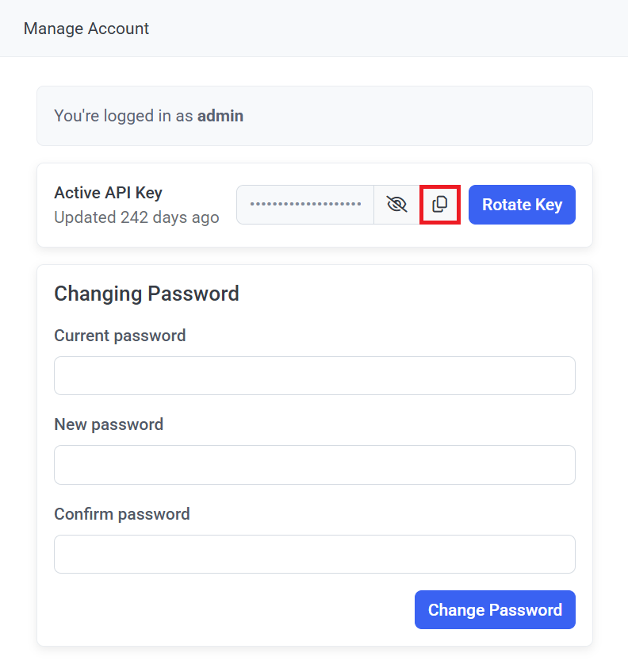Submit with the Change Password button
This screenshot has height=672, width=628.
[495, 610]
